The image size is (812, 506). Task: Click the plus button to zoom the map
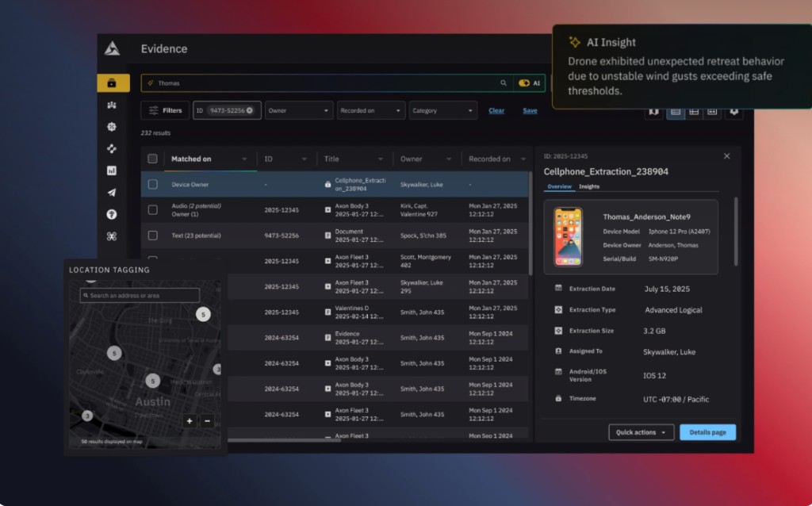[x=190, y=420]
